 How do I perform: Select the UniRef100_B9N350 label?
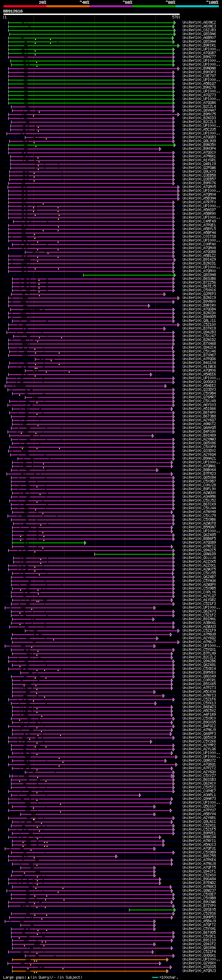coord(199,145)
